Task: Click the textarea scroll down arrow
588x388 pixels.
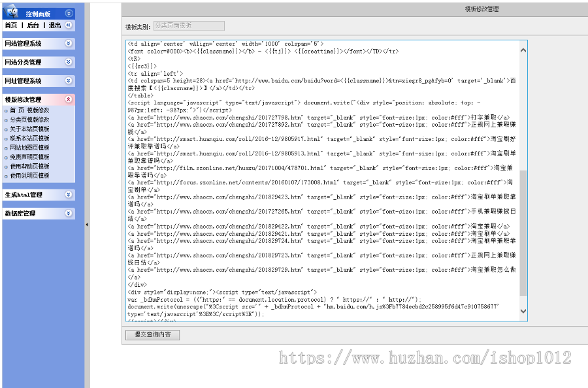Action: click(523, 311)
